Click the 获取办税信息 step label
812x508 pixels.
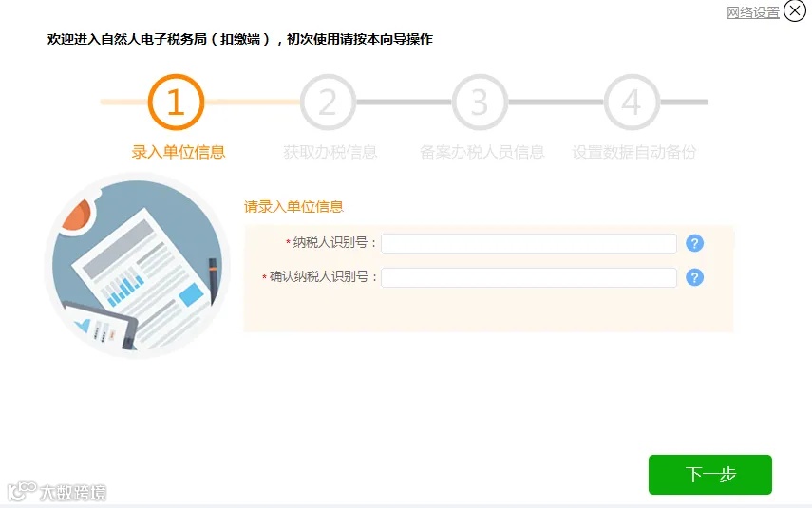tap(330, 152)
